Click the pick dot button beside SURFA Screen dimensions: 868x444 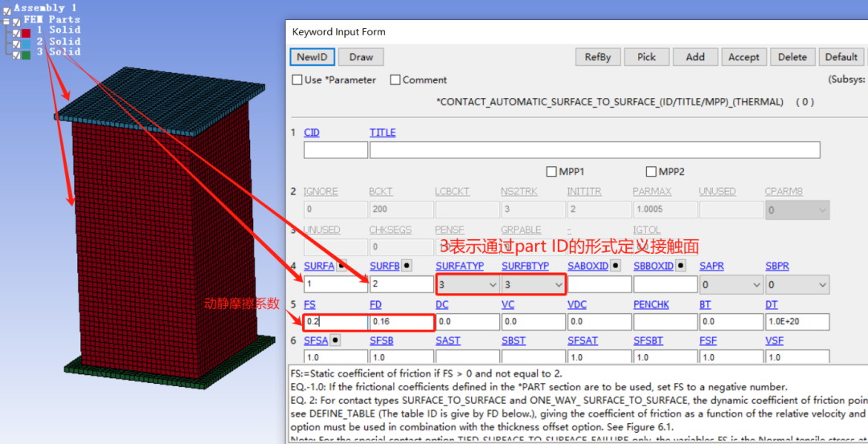pyautogui.click(x=342, y=266)
